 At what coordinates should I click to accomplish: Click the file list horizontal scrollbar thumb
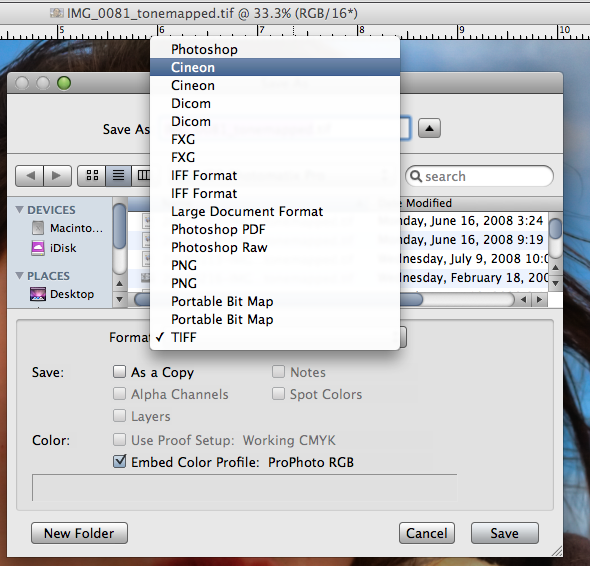coord(411,300)
